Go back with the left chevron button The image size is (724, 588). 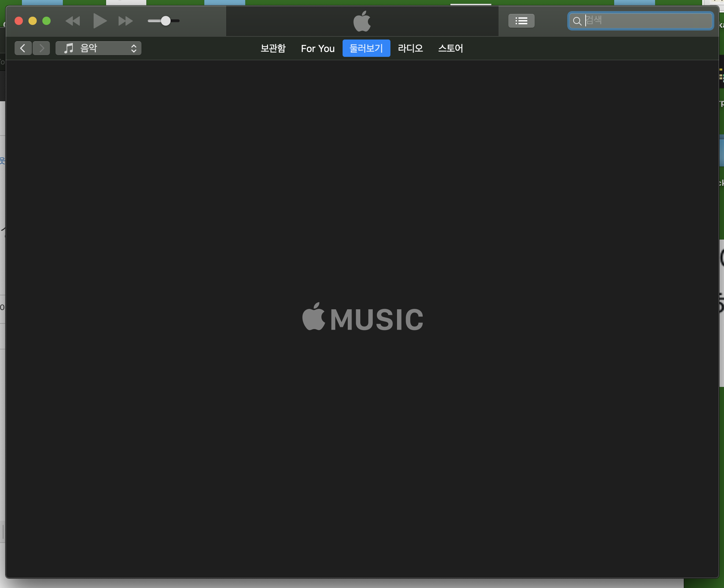click(x=23, y=48)
